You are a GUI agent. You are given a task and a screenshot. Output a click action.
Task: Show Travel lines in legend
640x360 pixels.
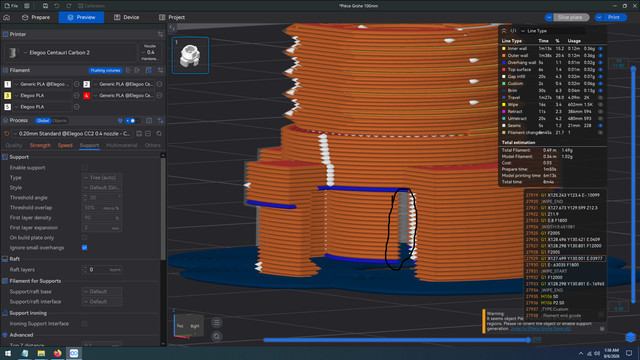pos(600,98)
